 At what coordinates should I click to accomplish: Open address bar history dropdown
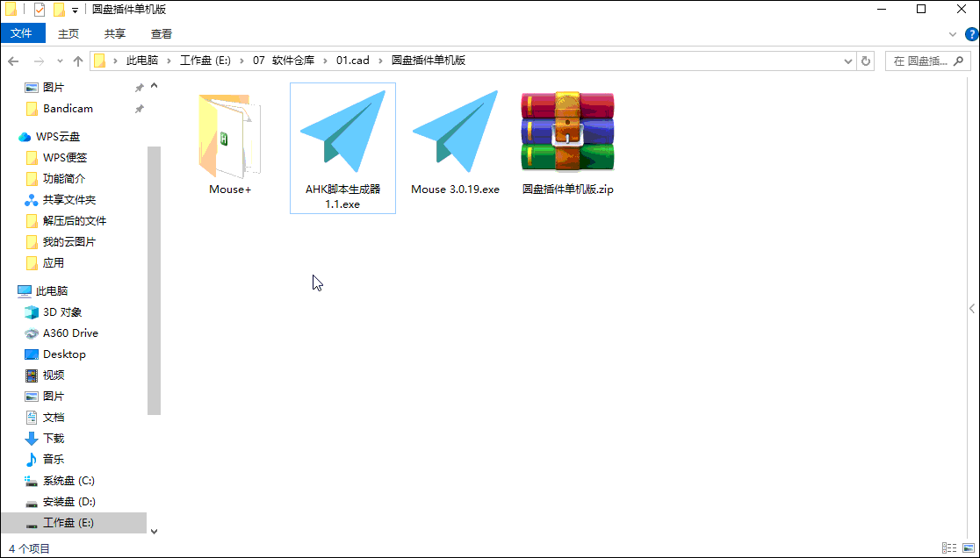pyautogui.click(x=847, y=61)
